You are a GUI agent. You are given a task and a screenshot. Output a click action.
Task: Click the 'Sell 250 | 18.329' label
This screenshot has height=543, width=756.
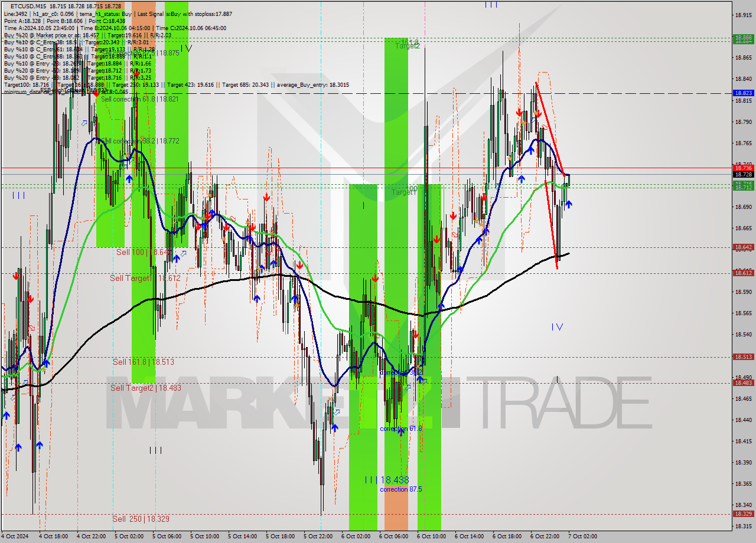141,519
